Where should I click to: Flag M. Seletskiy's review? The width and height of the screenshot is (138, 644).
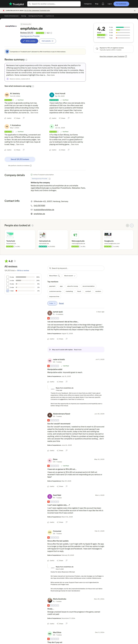[x=24, y=118]
